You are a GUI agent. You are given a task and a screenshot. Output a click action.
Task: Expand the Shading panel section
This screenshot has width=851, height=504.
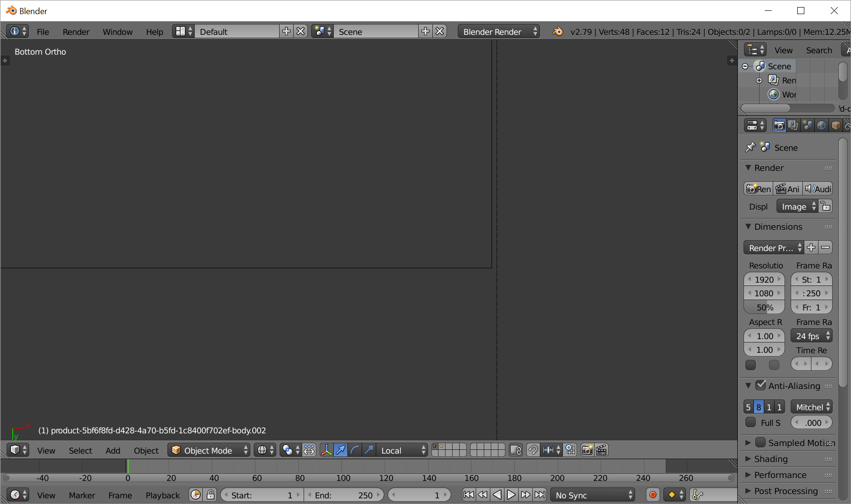coord(770,459)
